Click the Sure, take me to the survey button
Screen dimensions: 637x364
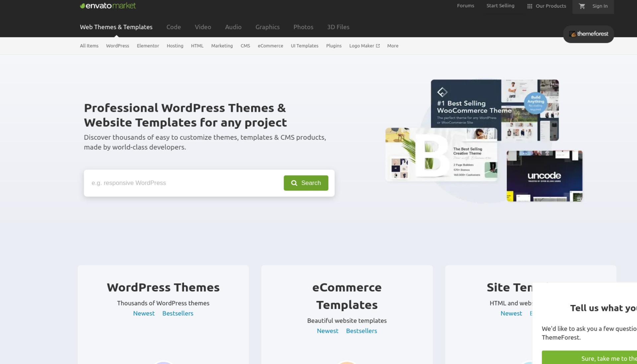tap(589, 357)
